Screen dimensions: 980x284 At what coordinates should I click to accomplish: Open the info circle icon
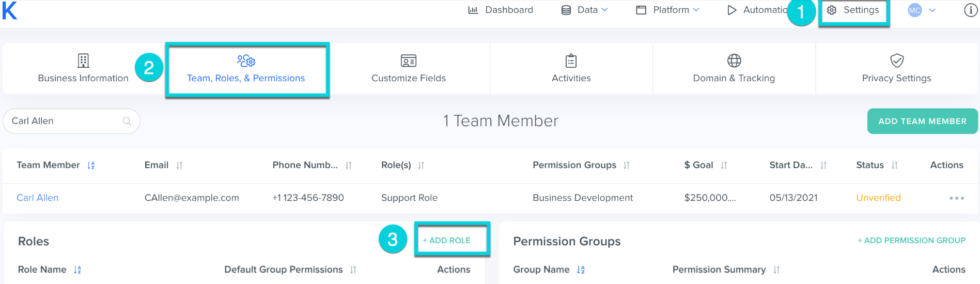coord(971,10)
